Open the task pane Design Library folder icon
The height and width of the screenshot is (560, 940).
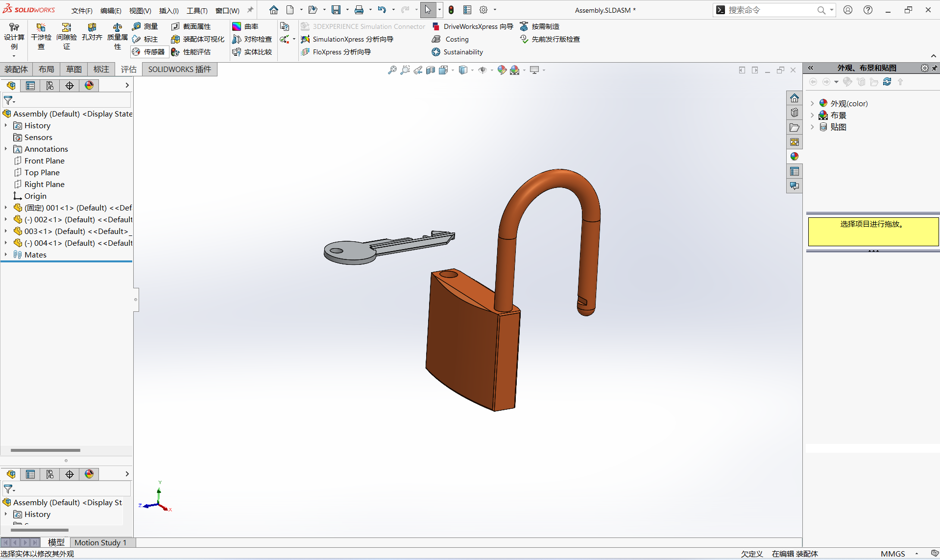tap(795, 127)
